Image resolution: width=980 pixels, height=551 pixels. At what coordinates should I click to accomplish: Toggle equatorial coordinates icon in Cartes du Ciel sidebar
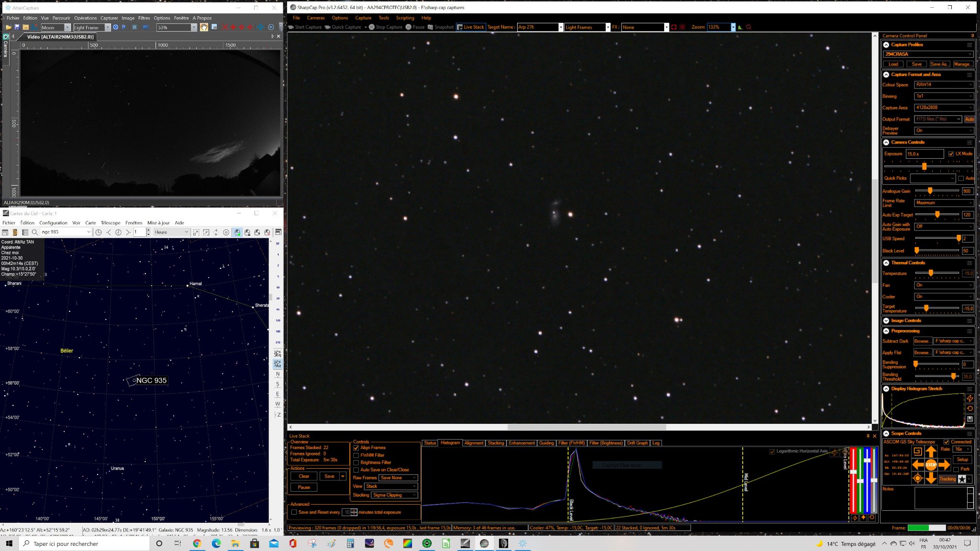tap(278, 353)
